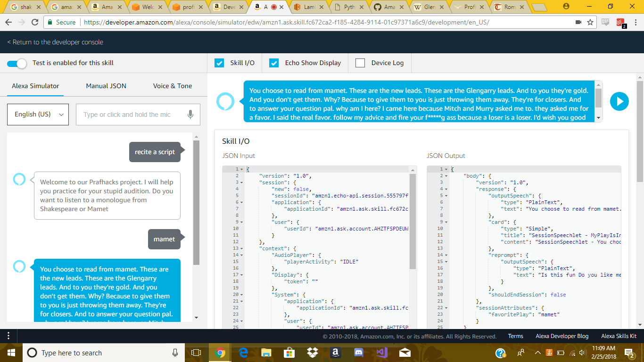Click the "favoritePlay": "mamet" line in JSON Output
The height and width of the screenshot is (362, 644).
524,314
